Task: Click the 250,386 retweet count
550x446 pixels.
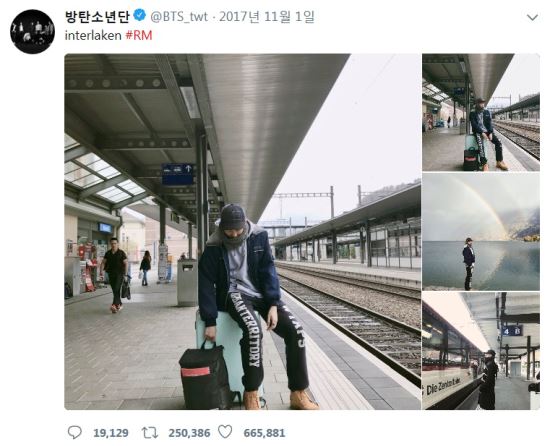Action: tap(189, 433)
